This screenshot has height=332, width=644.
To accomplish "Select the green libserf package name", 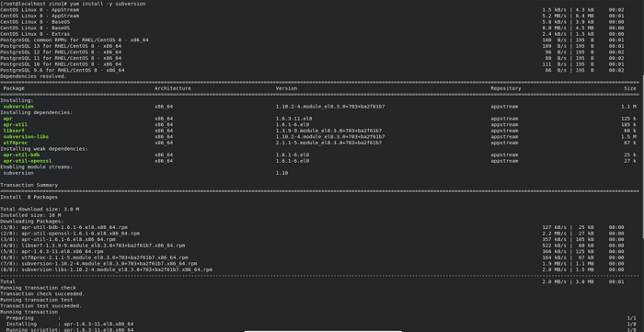I will (x=14, y=131).
